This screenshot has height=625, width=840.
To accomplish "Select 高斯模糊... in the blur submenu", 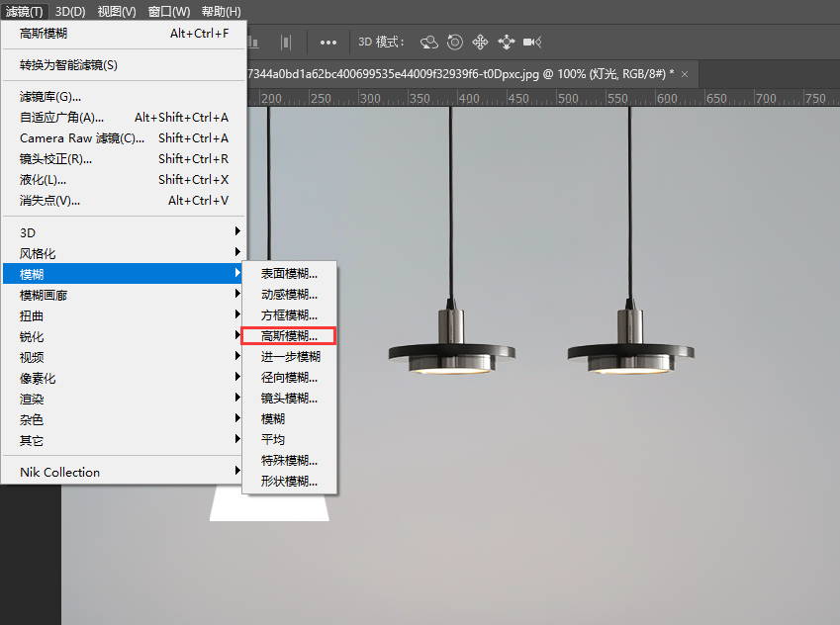I will (x=289, y=336).
